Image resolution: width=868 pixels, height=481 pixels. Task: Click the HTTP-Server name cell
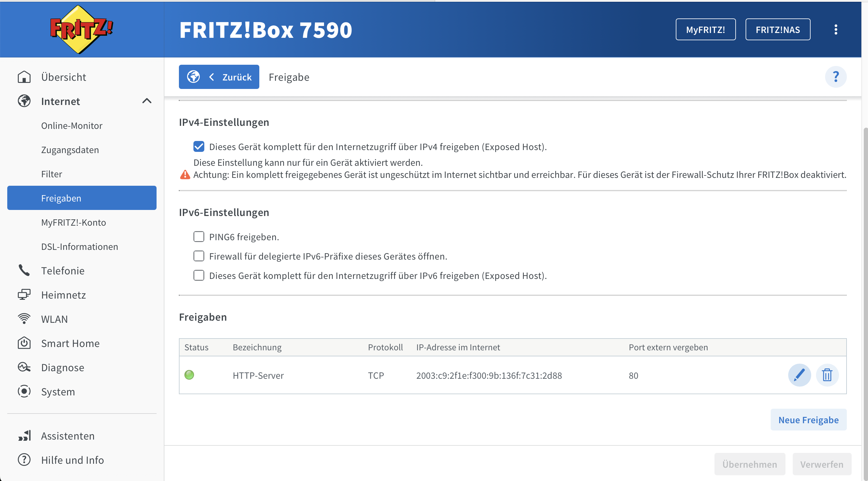tap(258, 375)
